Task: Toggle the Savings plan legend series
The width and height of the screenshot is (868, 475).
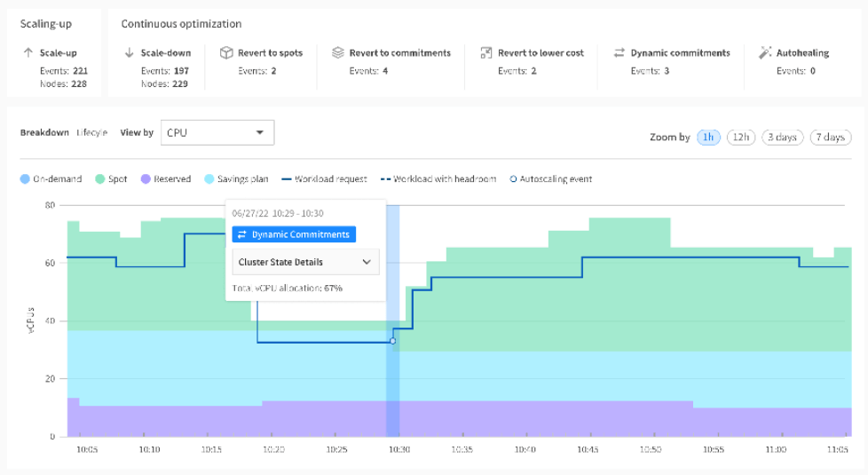Action: [236, 178]
